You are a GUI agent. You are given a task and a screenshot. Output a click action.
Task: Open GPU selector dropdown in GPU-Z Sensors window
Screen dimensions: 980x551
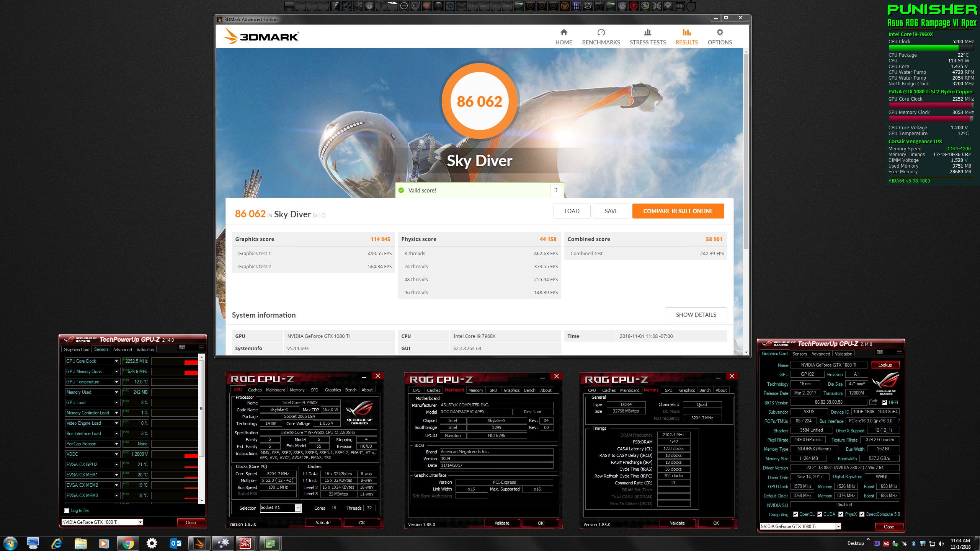[x=140, y=522]
